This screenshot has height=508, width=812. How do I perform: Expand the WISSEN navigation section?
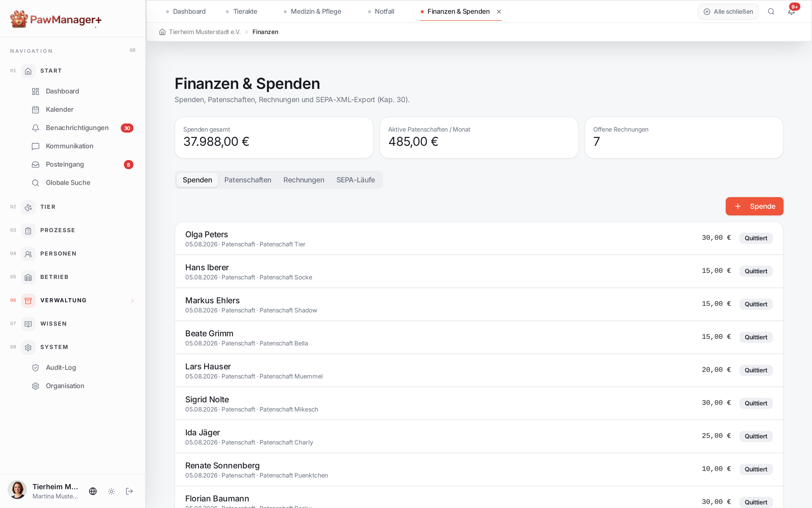coord(73,324)
